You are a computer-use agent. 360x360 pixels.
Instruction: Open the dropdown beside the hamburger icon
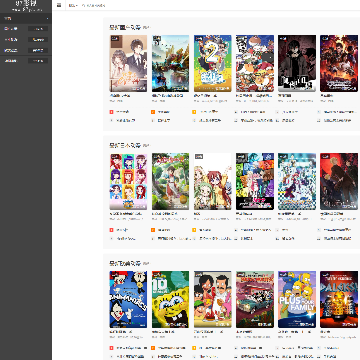coord(73,5)
